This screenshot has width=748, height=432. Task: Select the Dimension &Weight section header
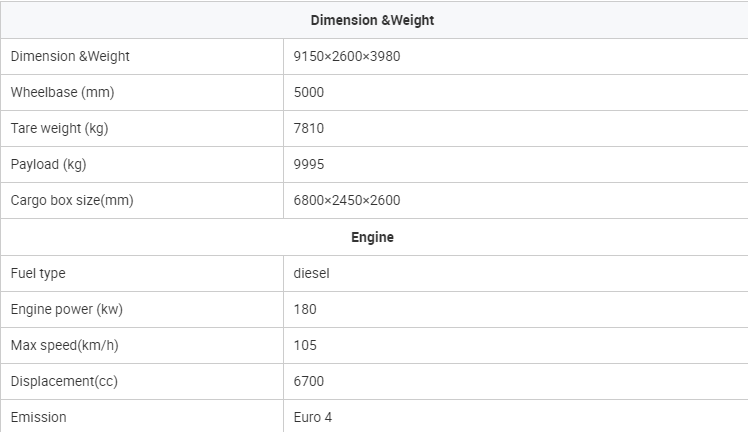click(372, 20)
